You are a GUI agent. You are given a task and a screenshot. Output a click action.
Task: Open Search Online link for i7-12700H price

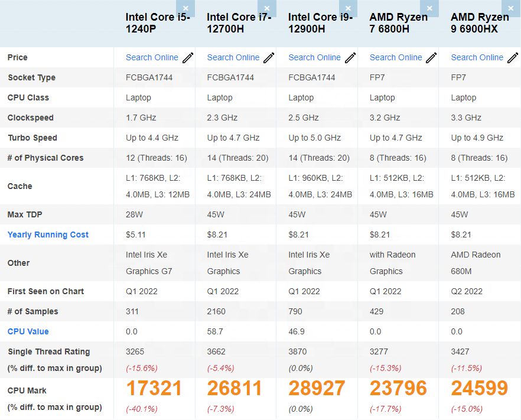point(233,57)
